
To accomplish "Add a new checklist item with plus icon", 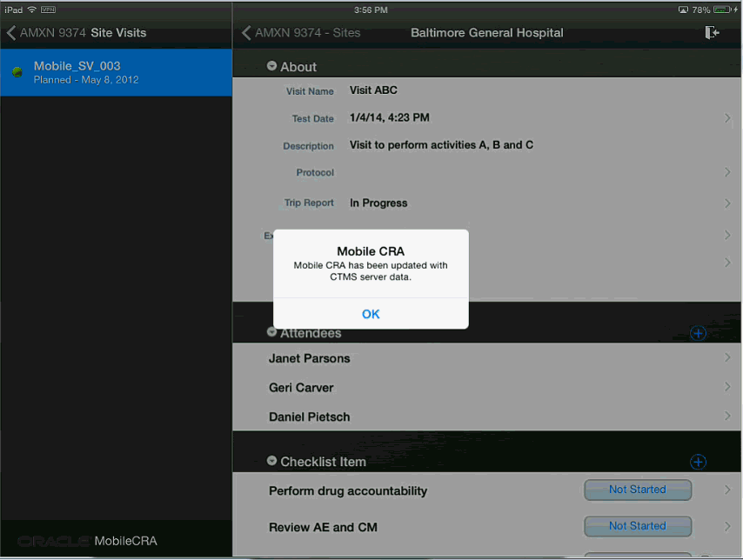I will 698,462.
